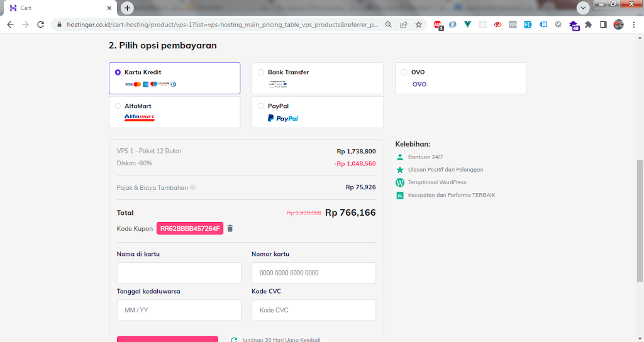
Task: Open the gray code brackets extension
Action: [513, 25]
